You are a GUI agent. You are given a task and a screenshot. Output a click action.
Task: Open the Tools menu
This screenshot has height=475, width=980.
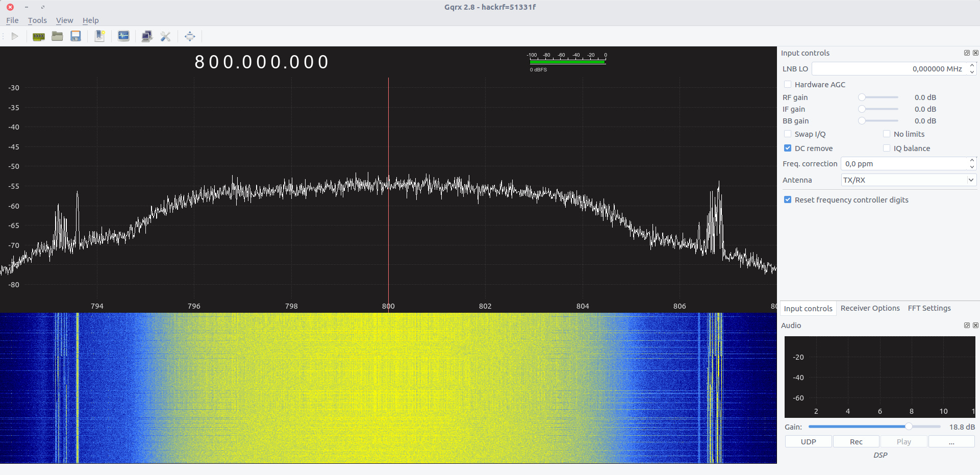37,20
